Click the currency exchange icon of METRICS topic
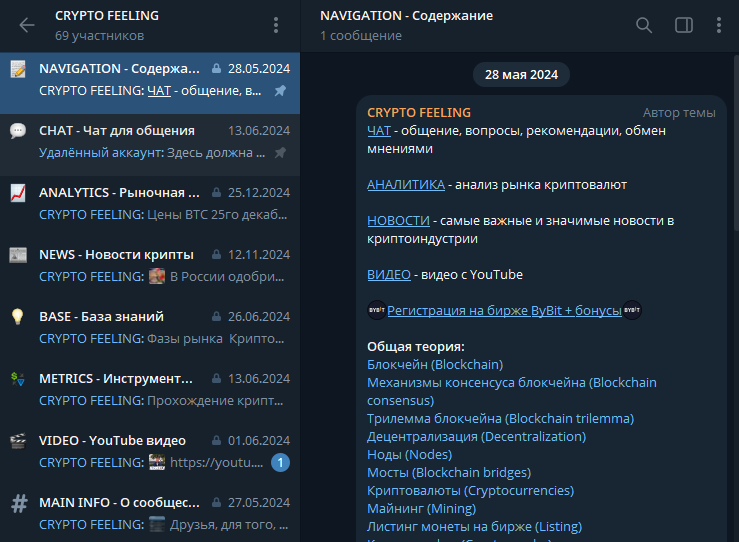 pyautogui.click(x=18, y=379)
